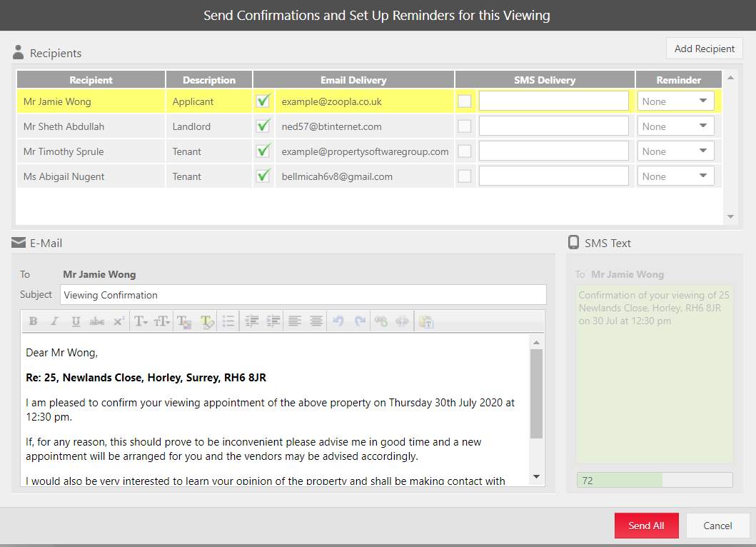Toggle underline formatting in email editor
Screen dimensions: 756x547
pyautogui.click(x=76, y=321)
